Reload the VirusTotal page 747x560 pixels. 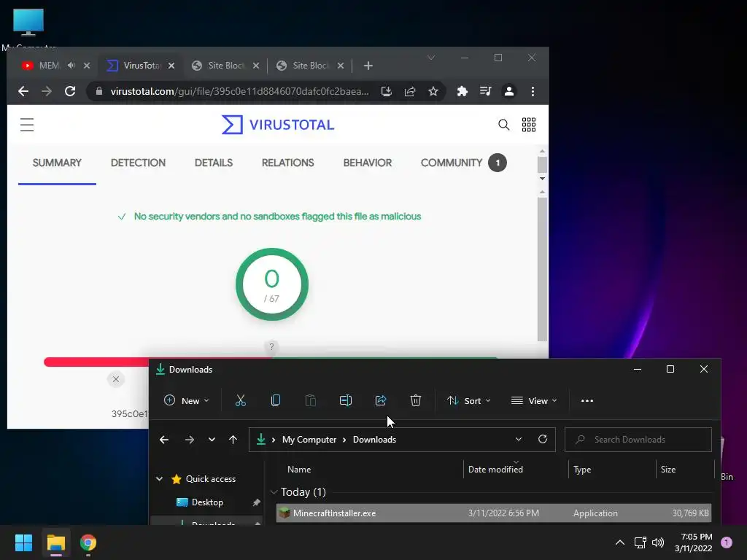point(70,91)
